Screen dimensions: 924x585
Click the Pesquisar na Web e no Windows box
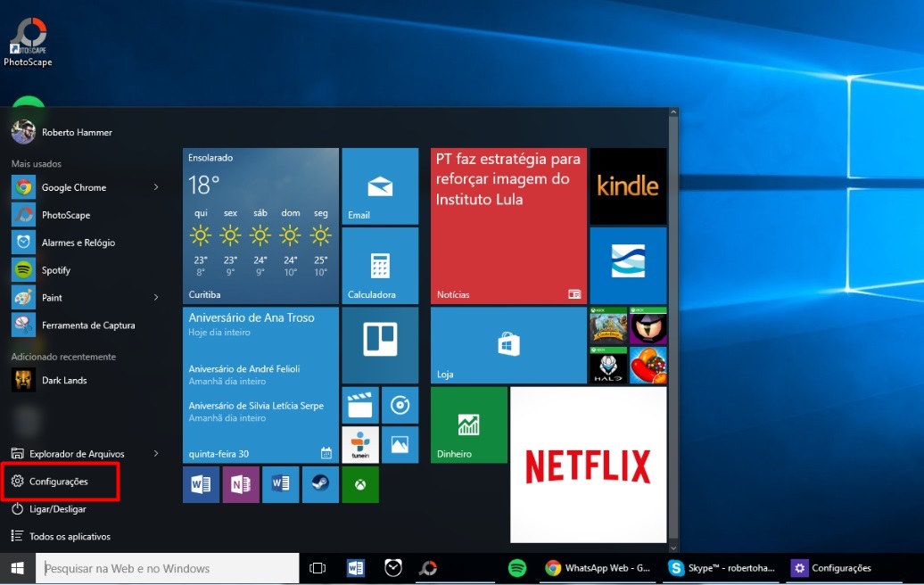click(168, 569)
